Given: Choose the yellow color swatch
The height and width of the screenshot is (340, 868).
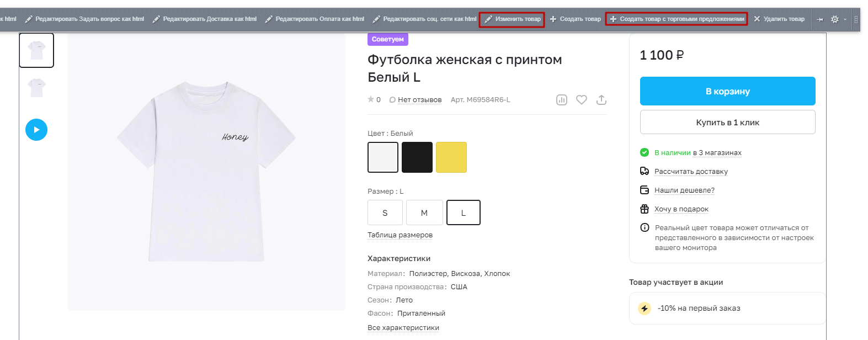Looking at the screenshot, I should [x=451, y=157].
